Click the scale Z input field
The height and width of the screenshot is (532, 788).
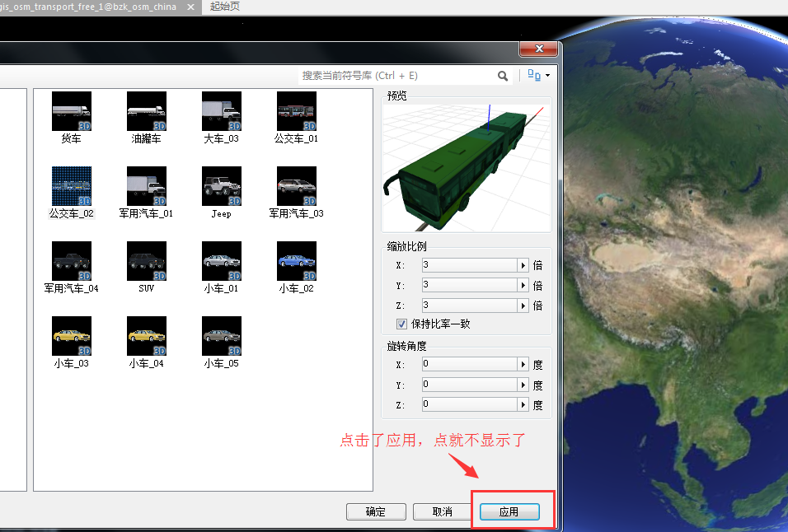[x=470, y=306]
